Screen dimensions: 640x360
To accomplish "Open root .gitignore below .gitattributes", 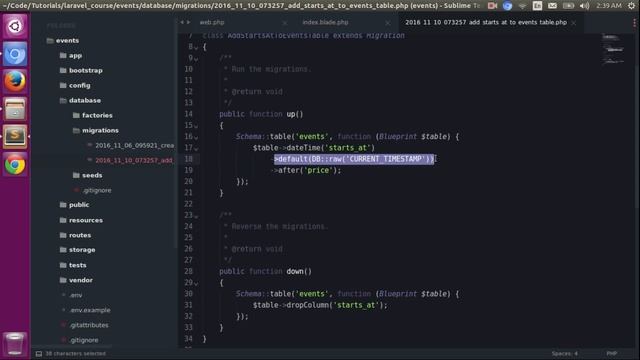I will click(x=84, y=340).
